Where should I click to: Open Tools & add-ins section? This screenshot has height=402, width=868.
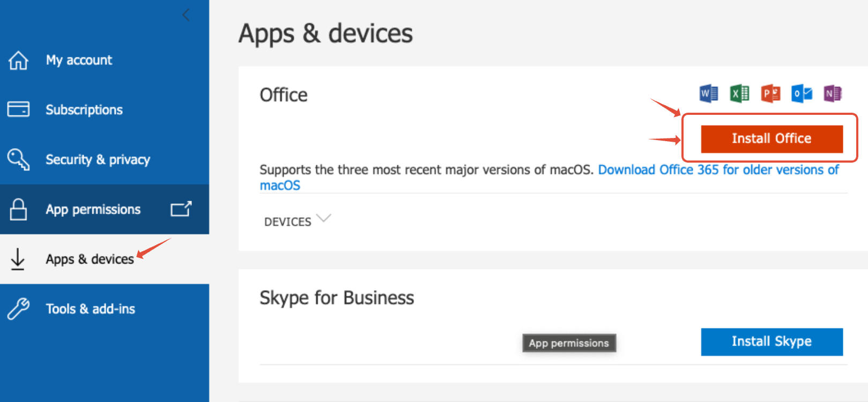tap(105, 309)
